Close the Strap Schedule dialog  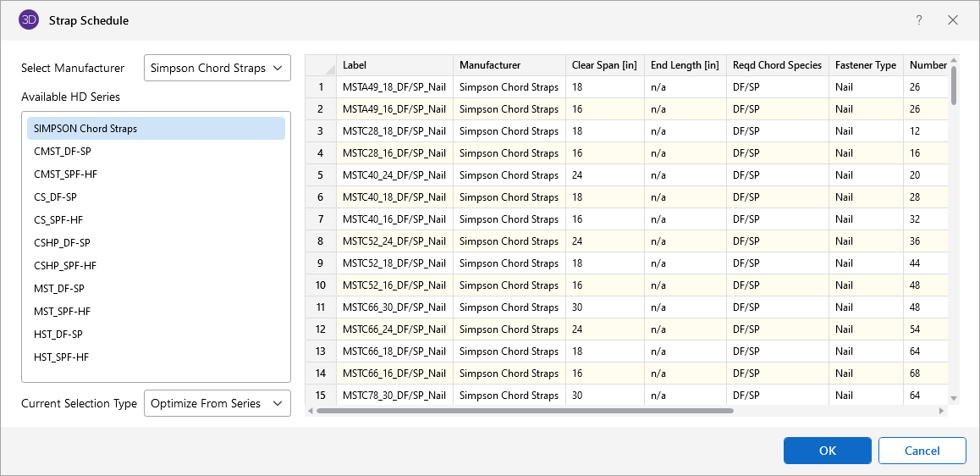(x=953, y=20)
